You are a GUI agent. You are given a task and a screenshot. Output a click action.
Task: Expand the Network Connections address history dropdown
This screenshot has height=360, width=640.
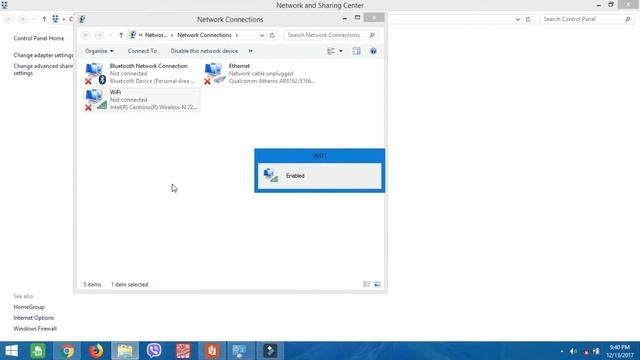pyautogui.click(x=262, y=35)
